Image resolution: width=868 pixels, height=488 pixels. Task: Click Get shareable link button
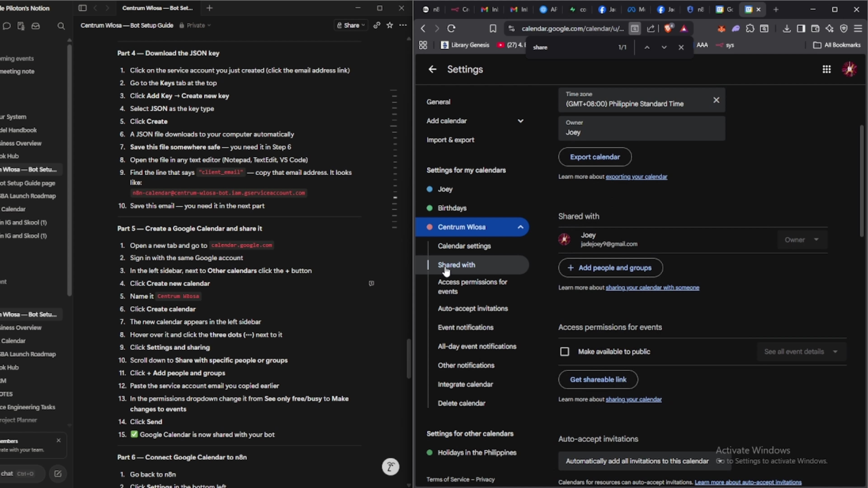598,380
